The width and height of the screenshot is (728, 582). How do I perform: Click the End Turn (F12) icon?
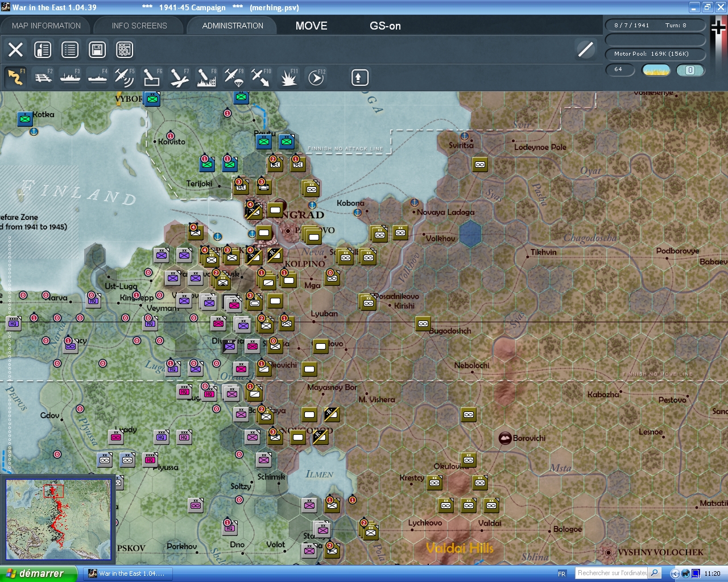coord(316,77)
